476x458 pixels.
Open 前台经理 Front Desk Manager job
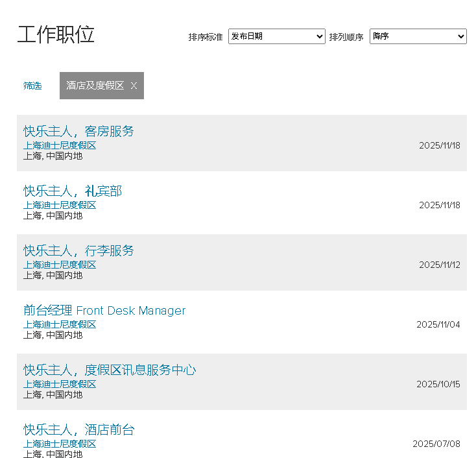coord(104,311)
